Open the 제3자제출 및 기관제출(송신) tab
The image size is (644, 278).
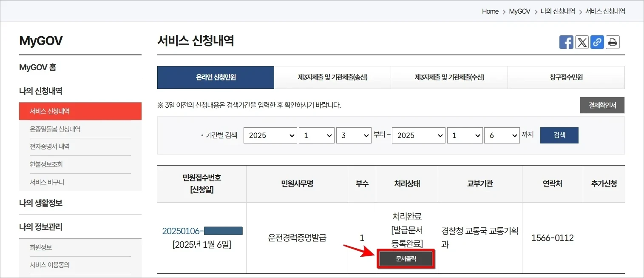[332, 77]
